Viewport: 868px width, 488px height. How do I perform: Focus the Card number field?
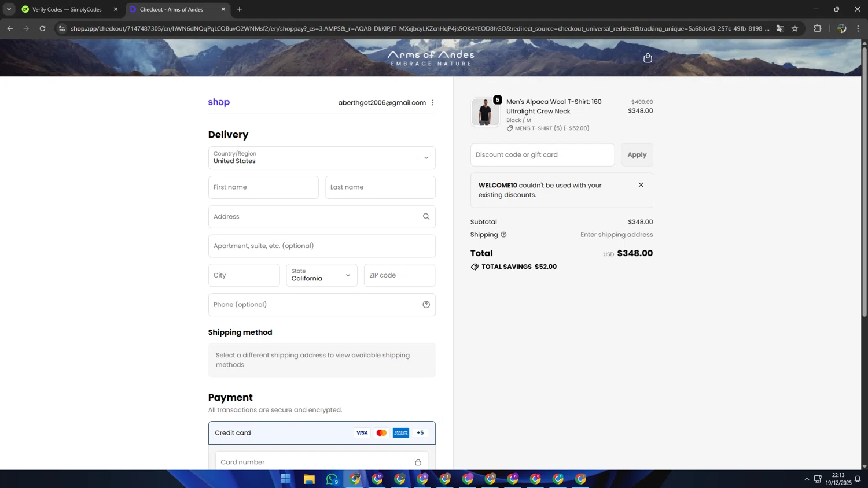(x=322, y=462)
